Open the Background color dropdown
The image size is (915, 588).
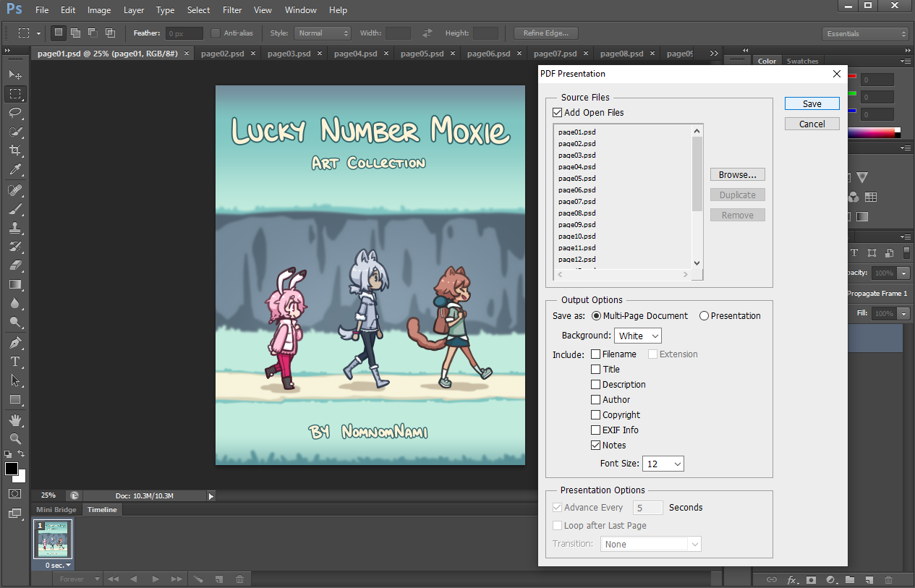click(x=638, y=336)
